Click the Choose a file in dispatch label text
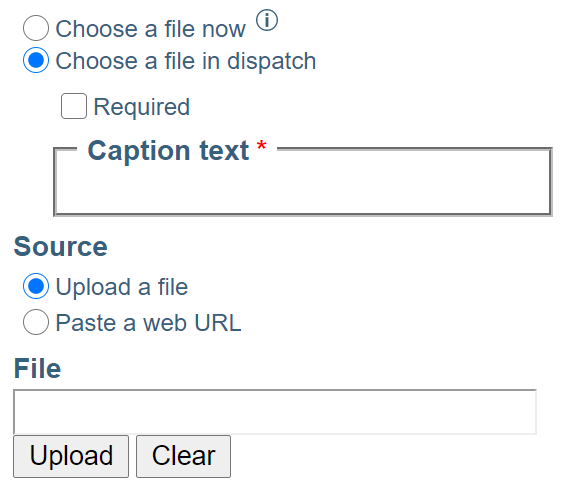566x486 pixels. (186, 61)
